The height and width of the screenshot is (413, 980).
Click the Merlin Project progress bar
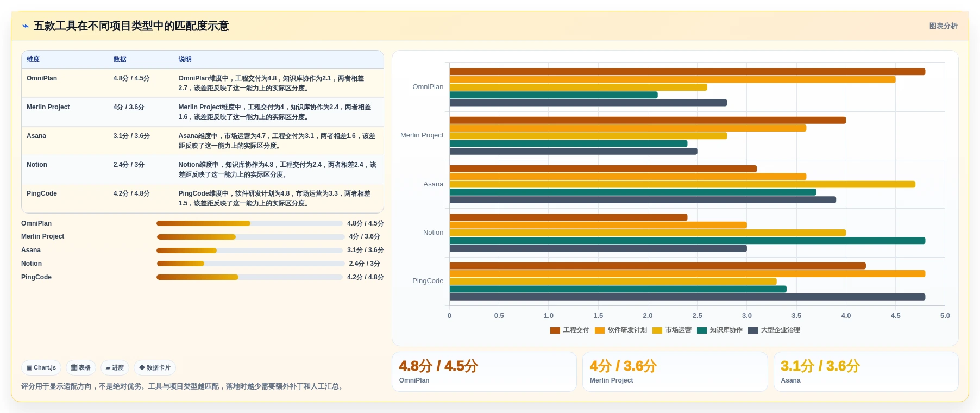tap(250, 237)
